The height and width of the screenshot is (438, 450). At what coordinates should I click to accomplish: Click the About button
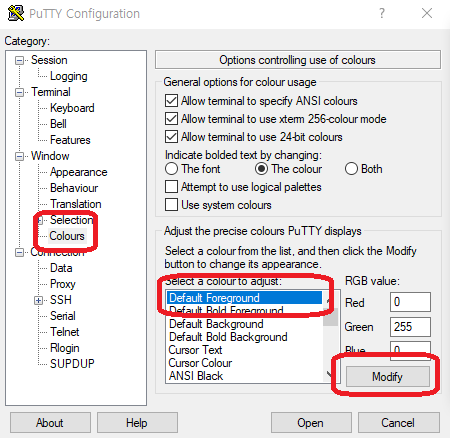[50, 423]
